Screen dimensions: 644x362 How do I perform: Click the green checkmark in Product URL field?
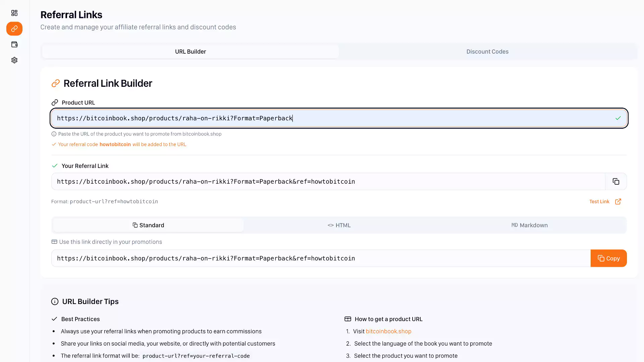618,118
